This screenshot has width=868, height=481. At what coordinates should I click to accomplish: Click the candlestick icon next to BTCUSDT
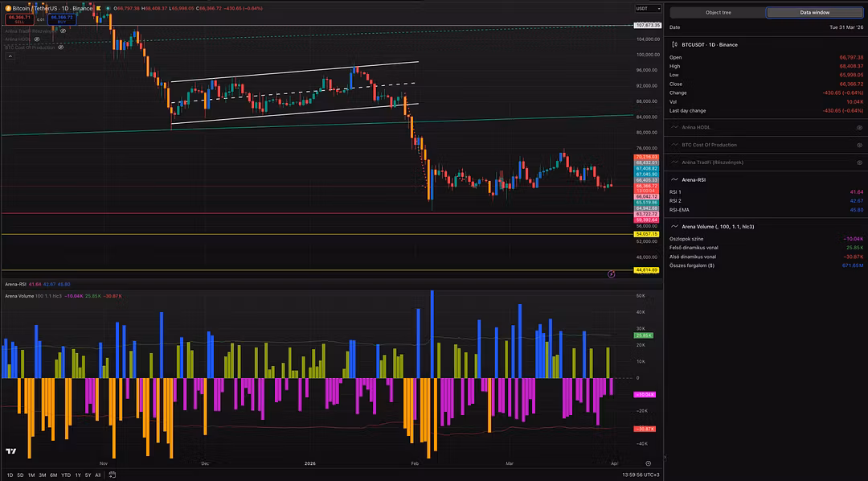tap(674, 45)
